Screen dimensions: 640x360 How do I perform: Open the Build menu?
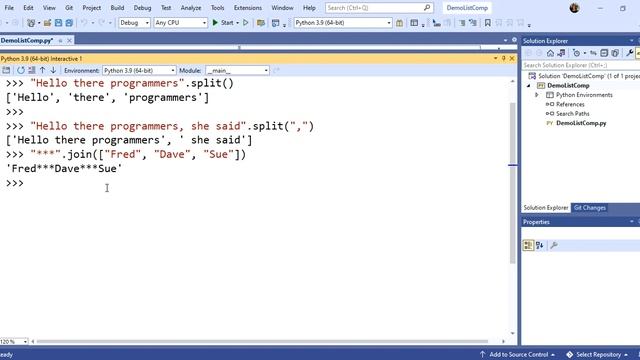117,8
